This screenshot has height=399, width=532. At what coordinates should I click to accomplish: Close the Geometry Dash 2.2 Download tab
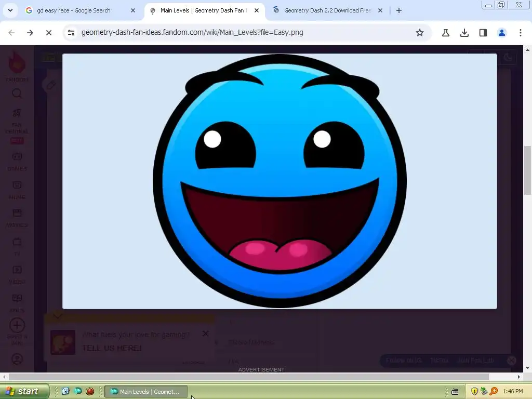coord(380,10)
